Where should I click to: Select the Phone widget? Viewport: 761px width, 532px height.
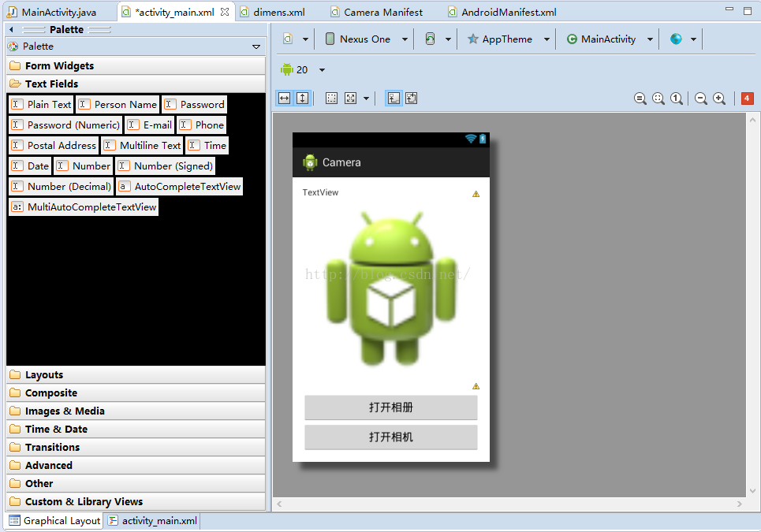click(201, 125)
